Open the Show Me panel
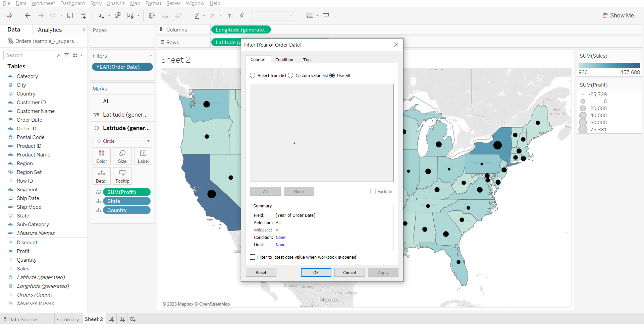This screenshot has width=644, height=324. (618, 15)
